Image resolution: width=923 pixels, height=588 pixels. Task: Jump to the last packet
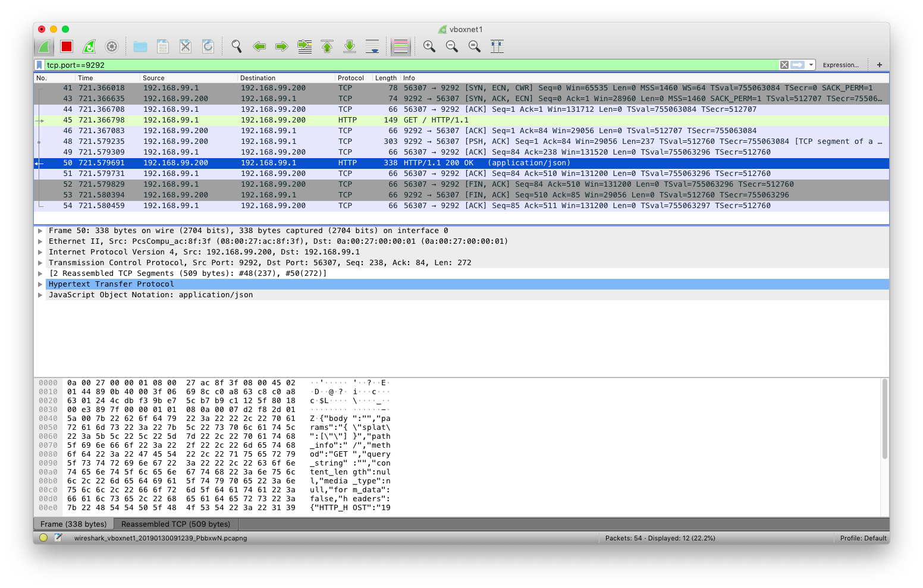coord(350,46)
